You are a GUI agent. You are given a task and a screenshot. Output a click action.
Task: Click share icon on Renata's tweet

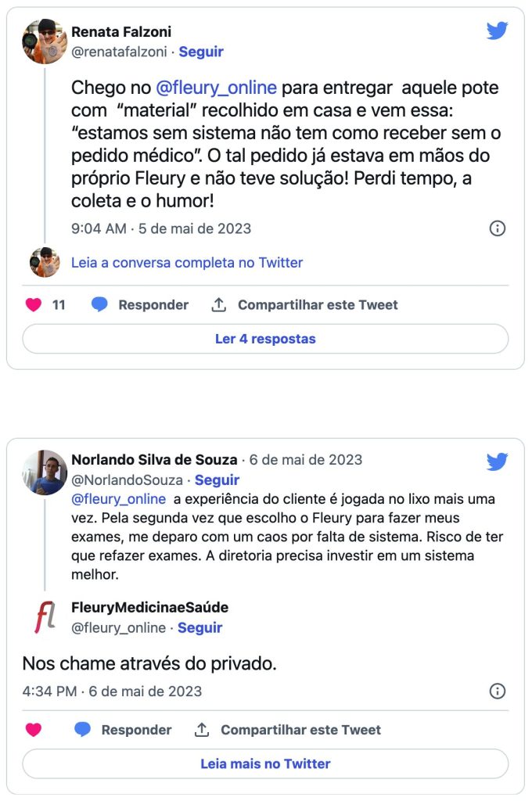click(x=219, y=305)
